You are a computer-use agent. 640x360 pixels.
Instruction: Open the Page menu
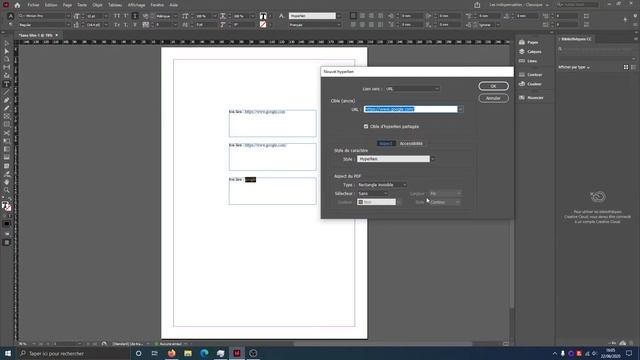[x=67, y=5]
